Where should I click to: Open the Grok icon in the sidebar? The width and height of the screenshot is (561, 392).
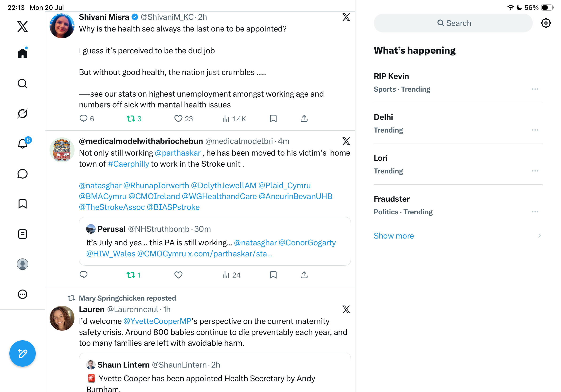(x=23, y=114)
